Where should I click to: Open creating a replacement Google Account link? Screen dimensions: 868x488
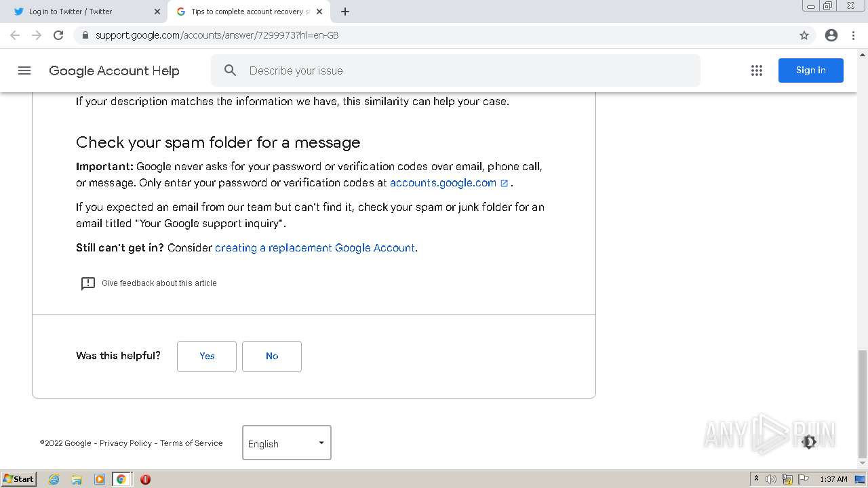pos(315,248)
